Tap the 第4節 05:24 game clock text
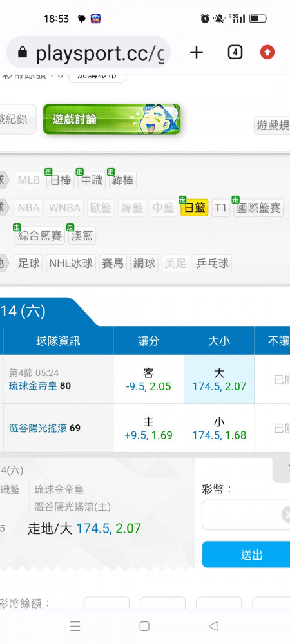The image size is (290, 644). click(34, 373)
